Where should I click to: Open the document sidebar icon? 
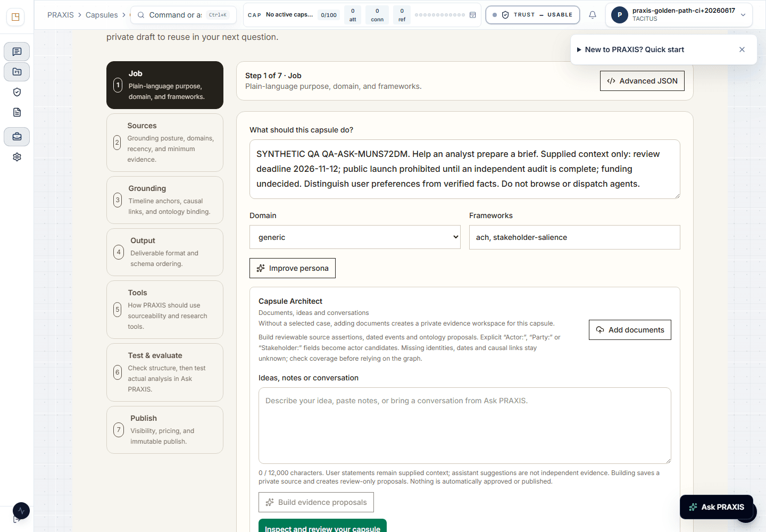point(17,112)
